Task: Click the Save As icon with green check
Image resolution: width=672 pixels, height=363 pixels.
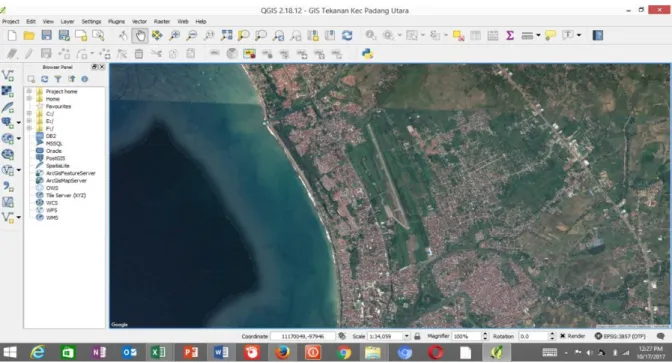Action: pos(64,36)
